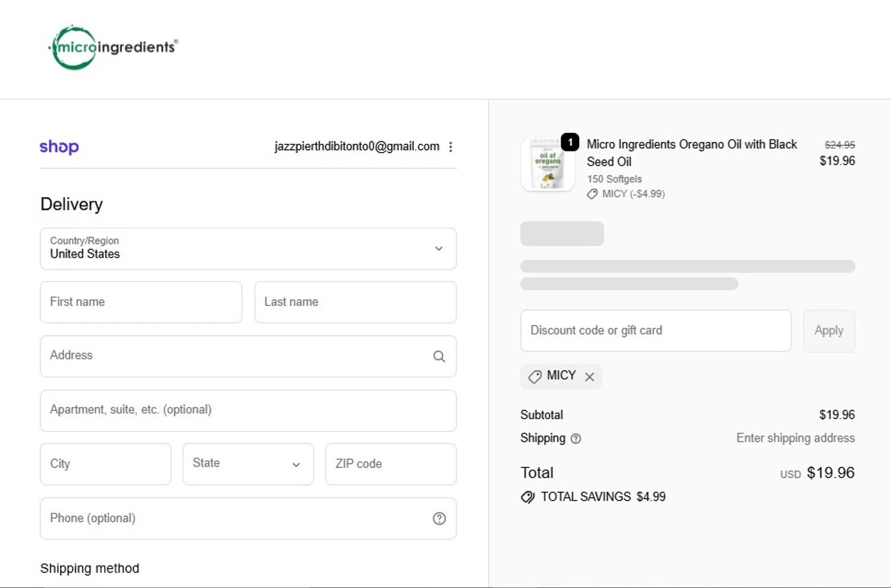Expand the State dropdown
This screenshot has width=891, height=588.
click(248, 464)
